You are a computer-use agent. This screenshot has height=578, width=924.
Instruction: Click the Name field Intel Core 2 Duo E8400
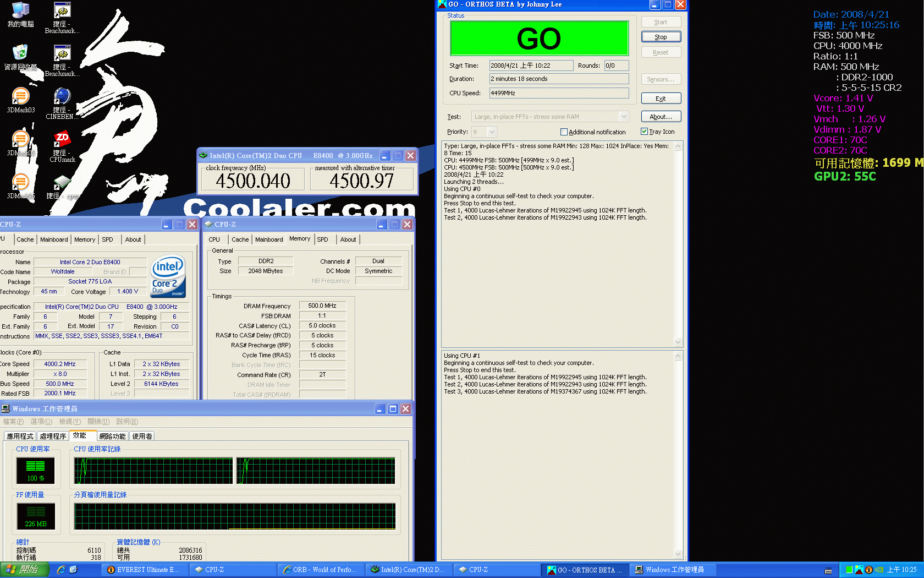90,262
